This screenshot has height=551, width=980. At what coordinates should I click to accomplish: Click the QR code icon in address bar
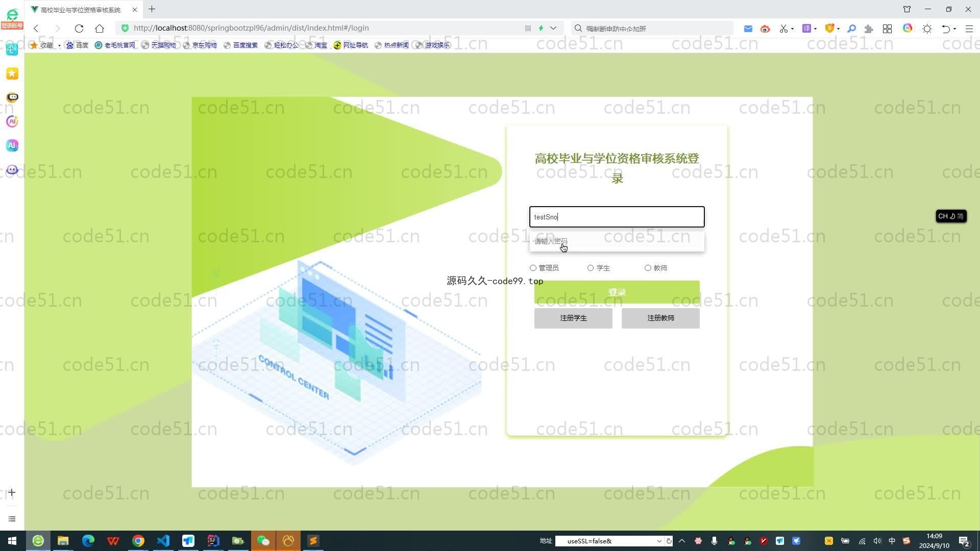pos(528,28)
